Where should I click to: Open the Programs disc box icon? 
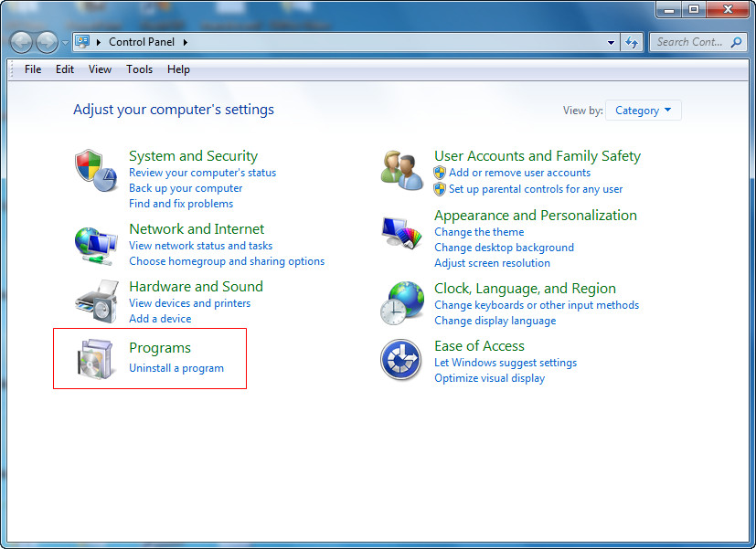point(96,359)
